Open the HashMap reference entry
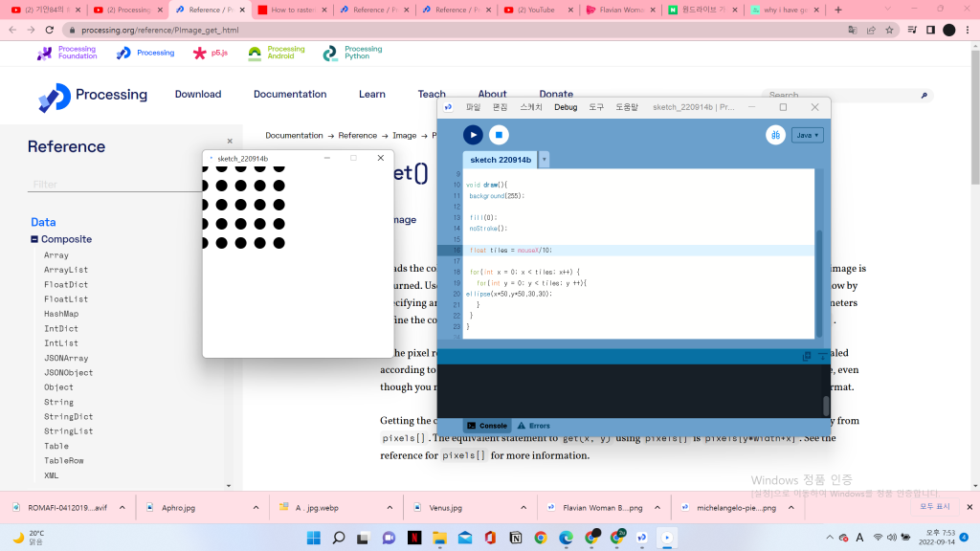This screenshot has height=551, width=980. (x=61, y=314)
